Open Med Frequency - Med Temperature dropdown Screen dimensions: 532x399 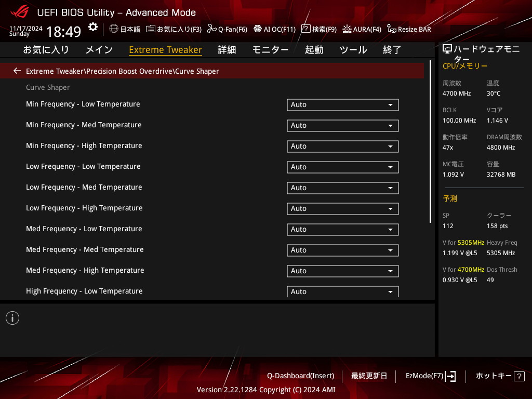(343, 250)
